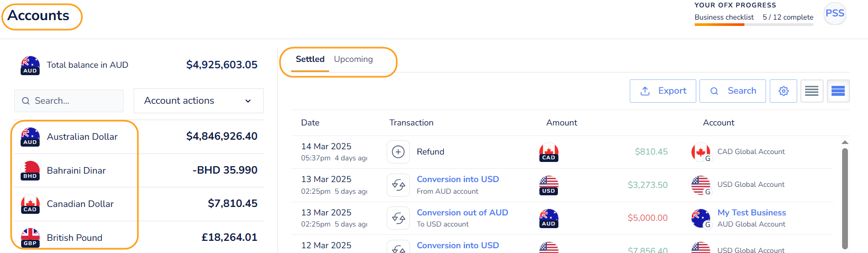The width and height of the screenshot is (868, 253).
Task: Click the Canadian Dollar flag icon
Action: pos(30,204)
